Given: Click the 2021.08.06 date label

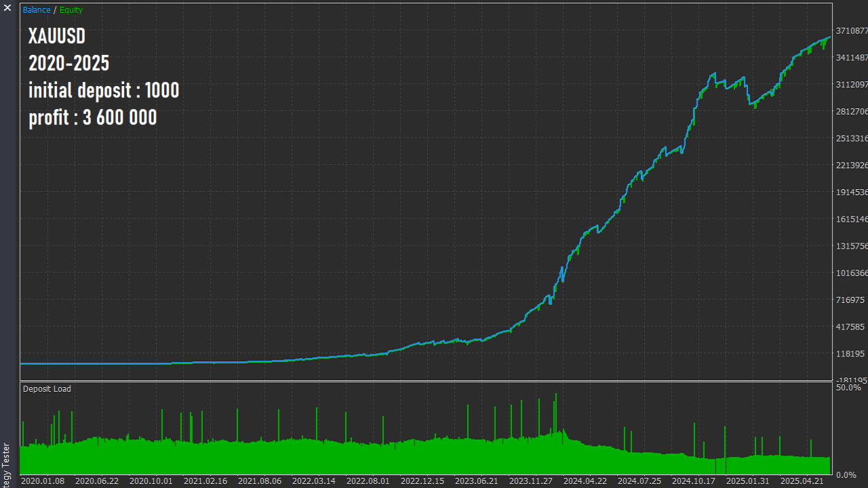Looking at the screenshot, I should 260,481.
